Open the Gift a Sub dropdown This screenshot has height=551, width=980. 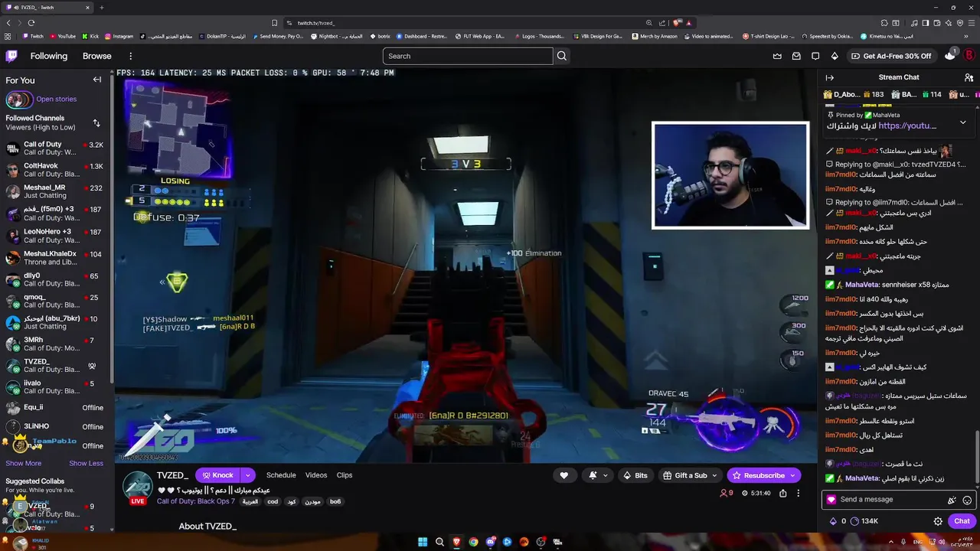[691, 475]
